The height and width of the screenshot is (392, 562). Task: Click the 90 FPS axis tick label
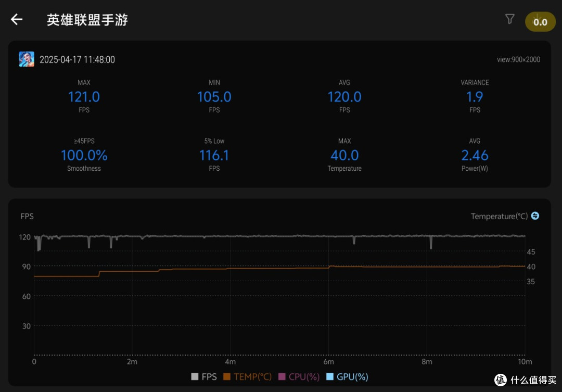coord(26,267)
